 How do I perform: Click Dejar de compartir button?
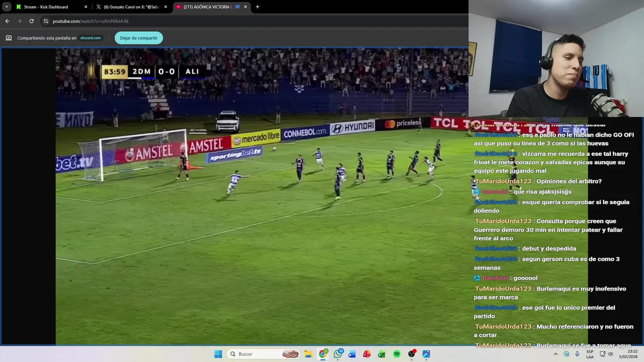tap(138, 38)
